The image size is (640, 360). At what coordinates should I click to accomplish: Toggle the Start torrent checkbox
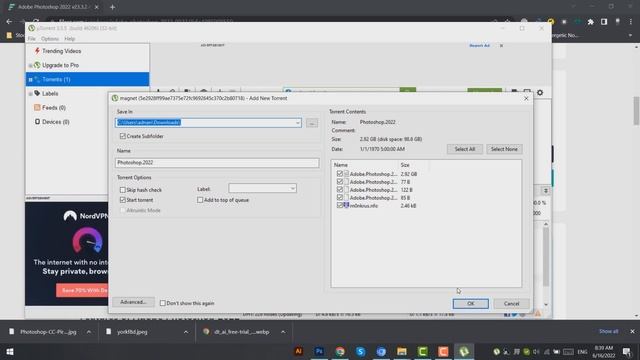pyautogui.click(x=122, y=200)
